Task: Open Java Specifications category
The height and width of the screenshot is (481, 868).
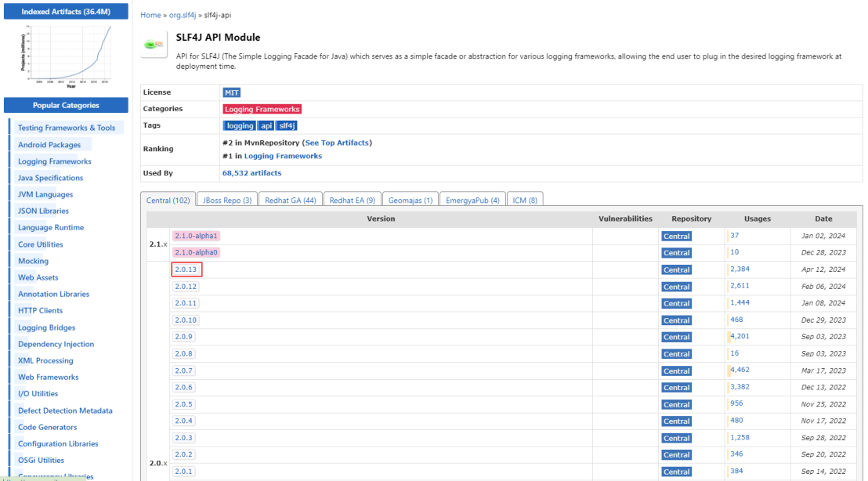Action: (x=50, y=179)
